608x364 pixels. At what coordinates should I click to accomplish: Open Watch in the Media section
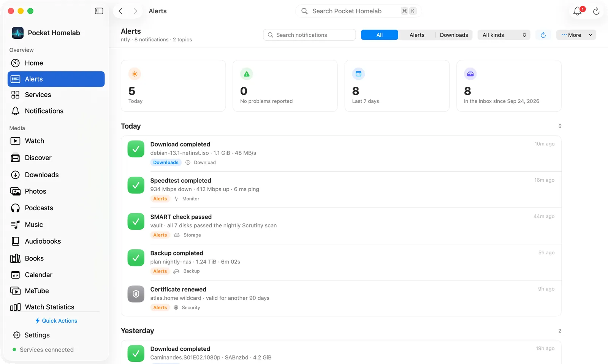[56, 141]
